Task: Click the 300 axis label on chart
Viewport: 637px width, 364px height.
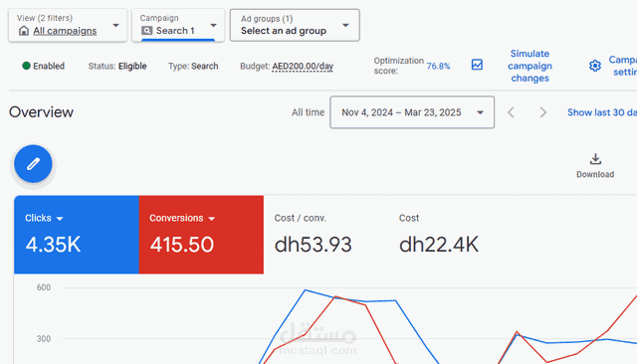Action: [x=44, y=339]
